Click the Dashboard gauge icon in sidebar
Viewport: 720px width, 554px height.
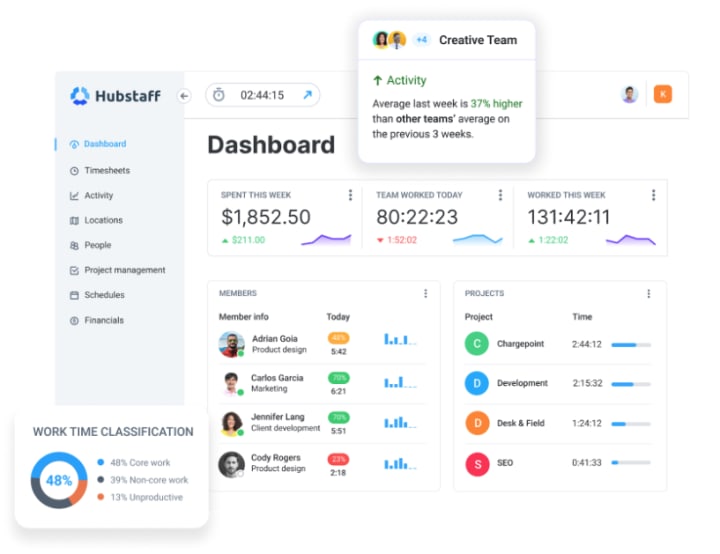tap(74, 144)
